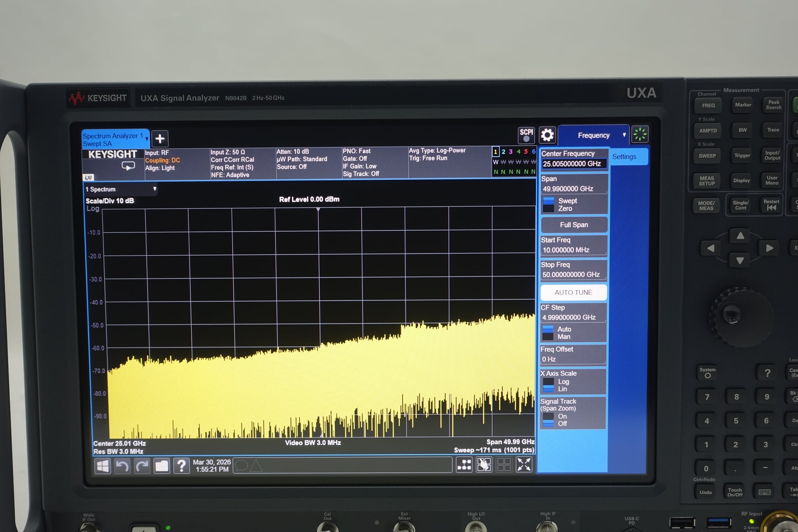Viewport: 798px width, 532px height.
Task: Open the Windows start icon
Action: point(103,466)
